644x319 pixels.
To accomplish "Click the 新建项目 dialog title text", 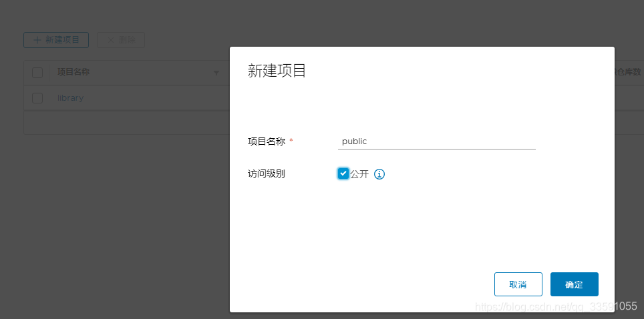I will (277, 71).
